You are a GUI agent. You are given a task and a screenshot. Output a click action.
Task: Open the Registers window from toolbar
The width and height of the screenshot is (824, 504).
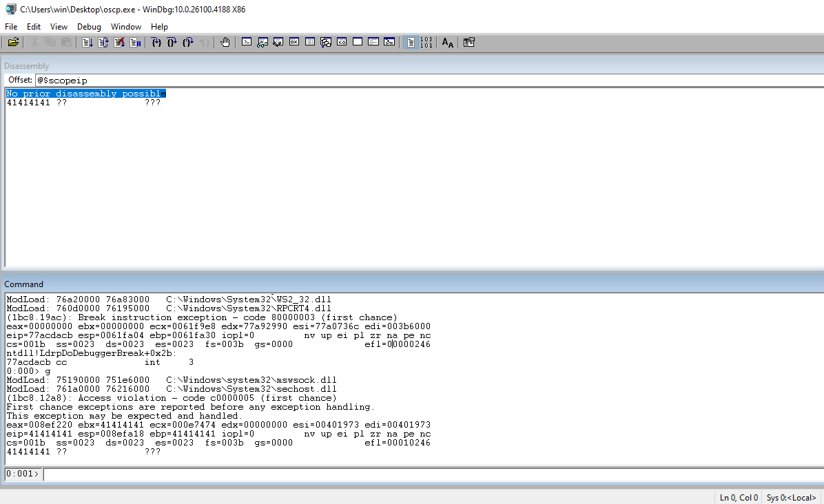pos(294,42)
